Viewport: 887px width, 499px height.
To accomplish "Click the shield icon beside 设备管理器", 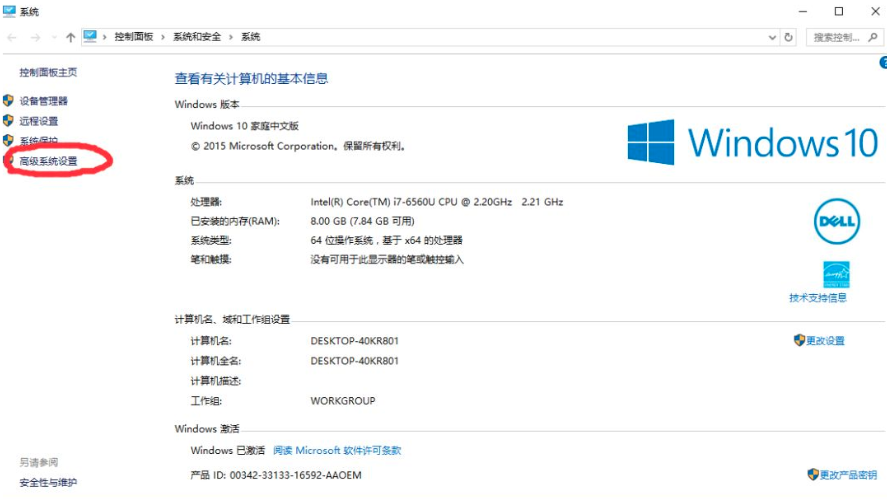I will pos(8,101).
